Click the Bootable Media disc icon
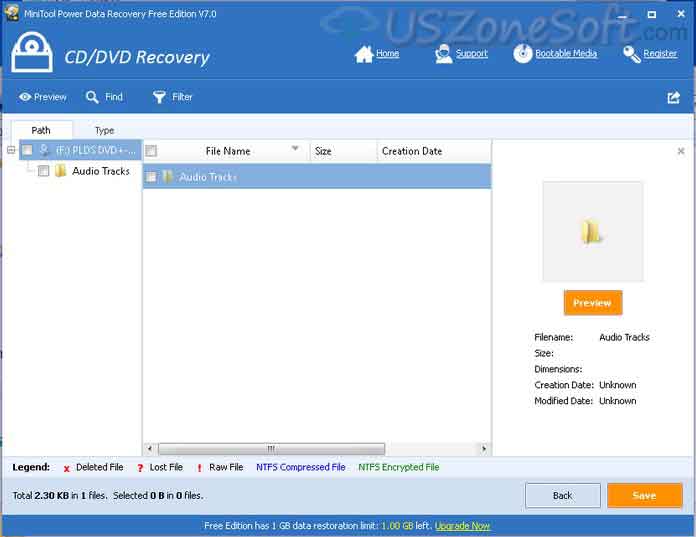The height and width of the screenshot is (537, 696). click(522, 54)
